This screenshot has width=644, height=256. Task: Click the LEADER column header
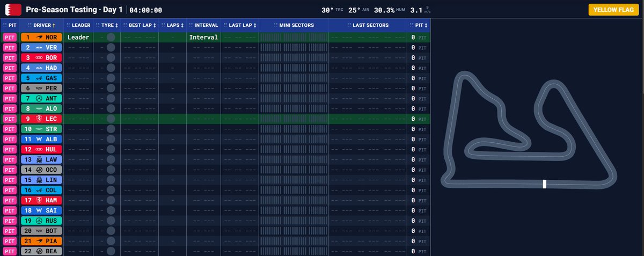pyautogui.click(x=78, y=25)
